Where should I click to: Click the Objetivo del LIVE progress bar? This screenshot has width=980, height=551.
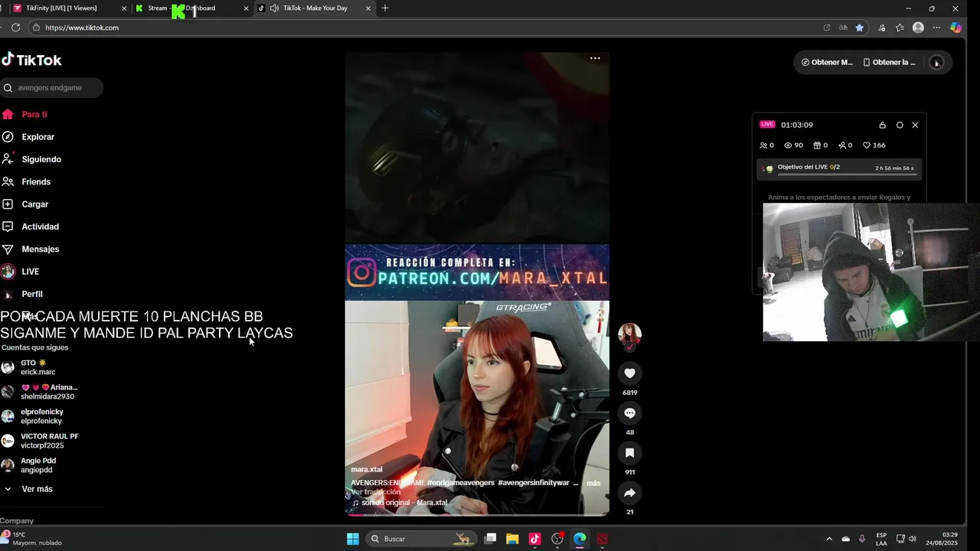(x=845, y=174)
